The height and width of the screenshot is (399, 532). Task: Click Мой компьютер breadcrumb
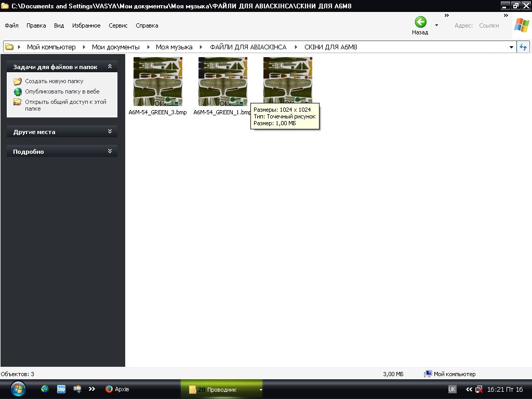pos(51,47)
